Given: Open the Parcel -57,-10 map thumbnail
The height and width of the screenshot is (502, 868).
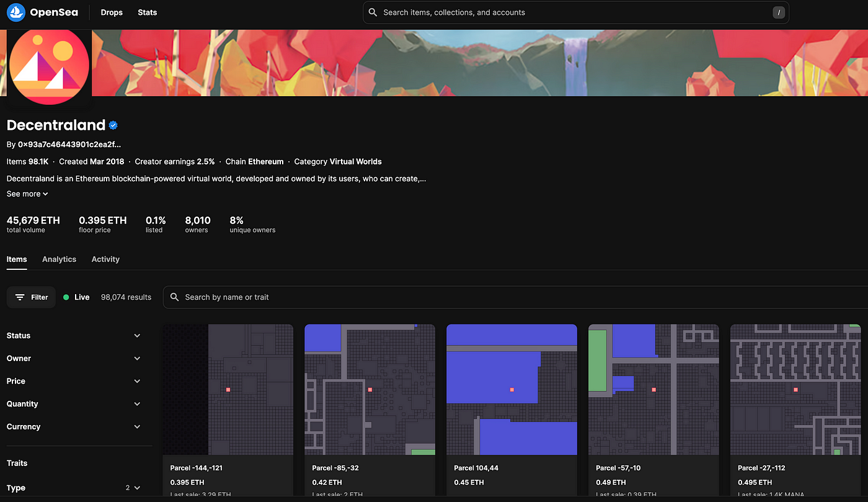Looking at the screenshot, I should coord(653,390).
